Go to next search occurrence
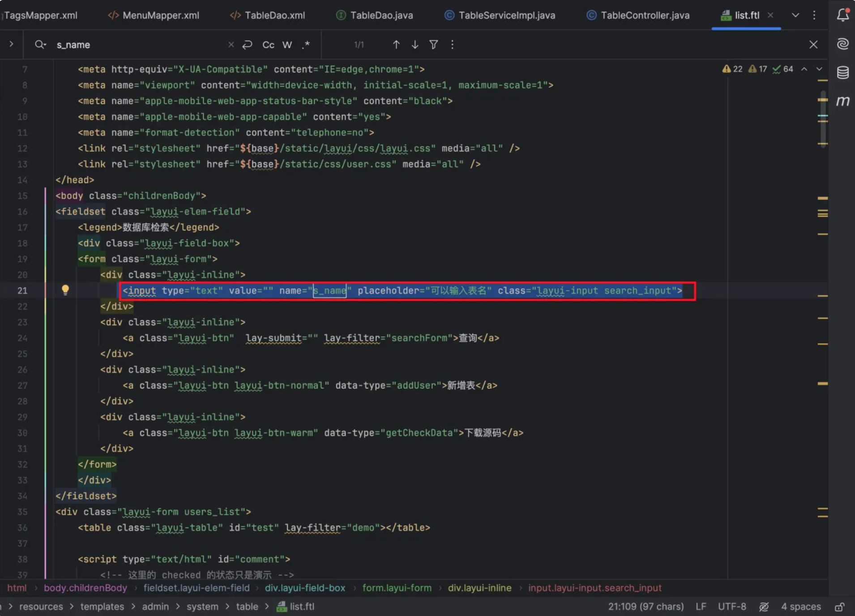 (415, 44)
